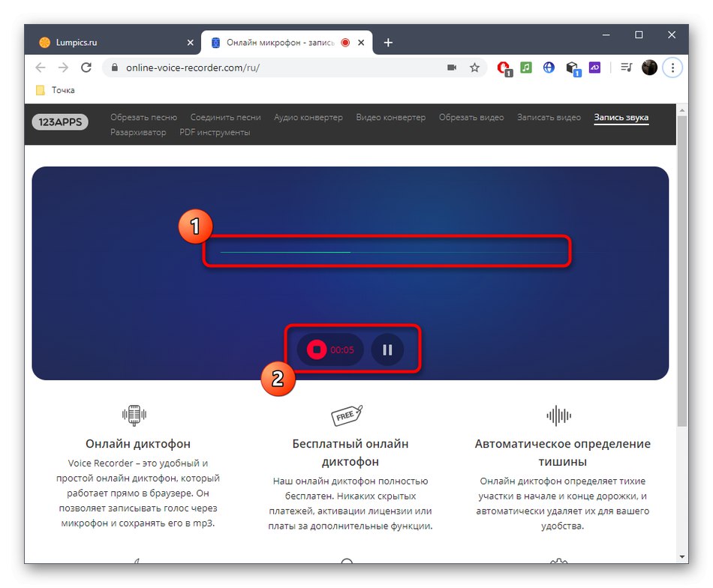This screenshot has width=713, height=588.
Task: Open the Chrome three-dot menu
Action: (x=673, y=67)
